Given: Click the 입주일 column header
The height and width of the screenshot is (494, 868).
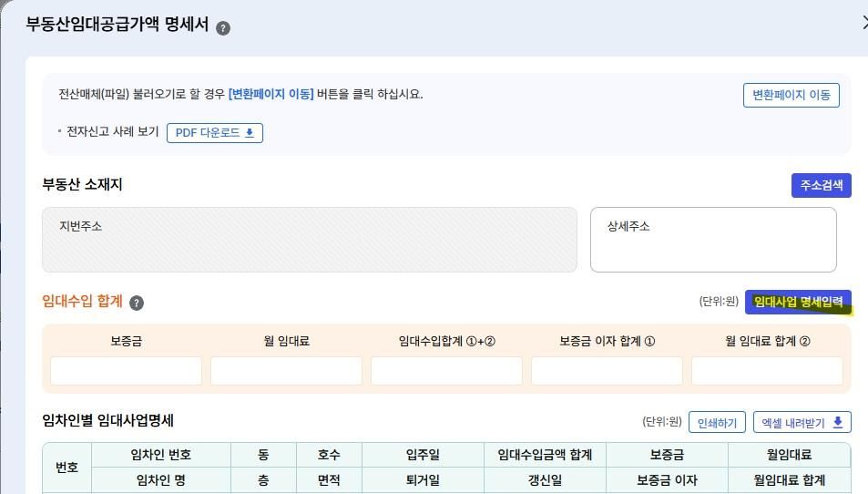Looking at the screenshot, I should (423, 455).
